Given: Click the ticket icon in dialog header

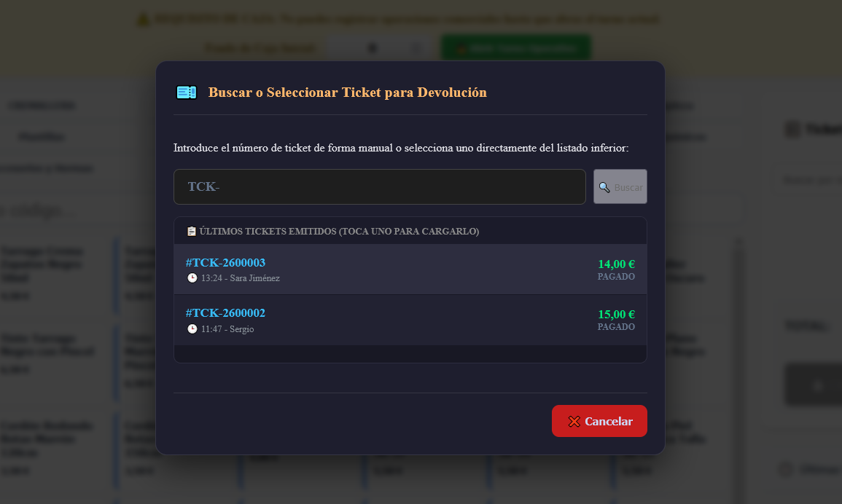Looking at the screenshot, I should coord(187,92).
